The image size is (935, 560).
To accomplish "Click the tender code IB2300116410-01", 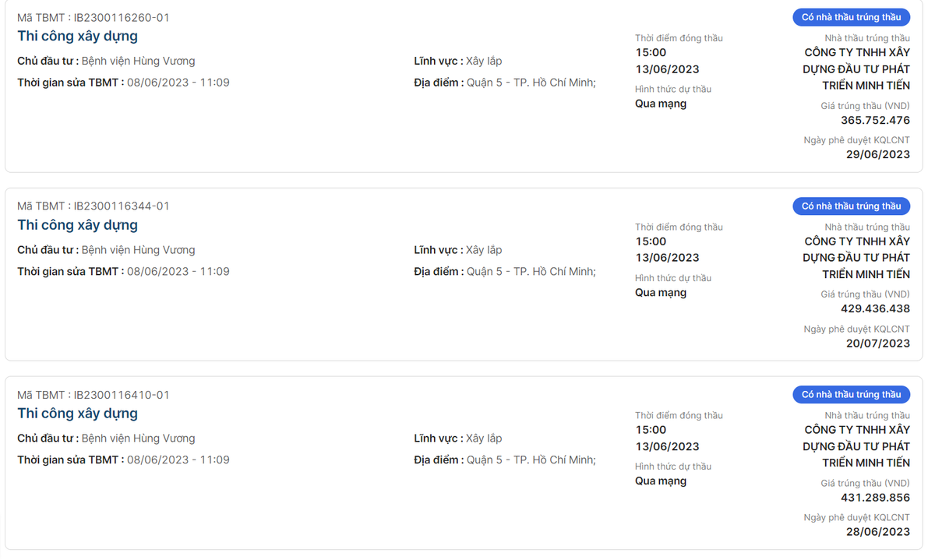I will [x=121, y=395].
